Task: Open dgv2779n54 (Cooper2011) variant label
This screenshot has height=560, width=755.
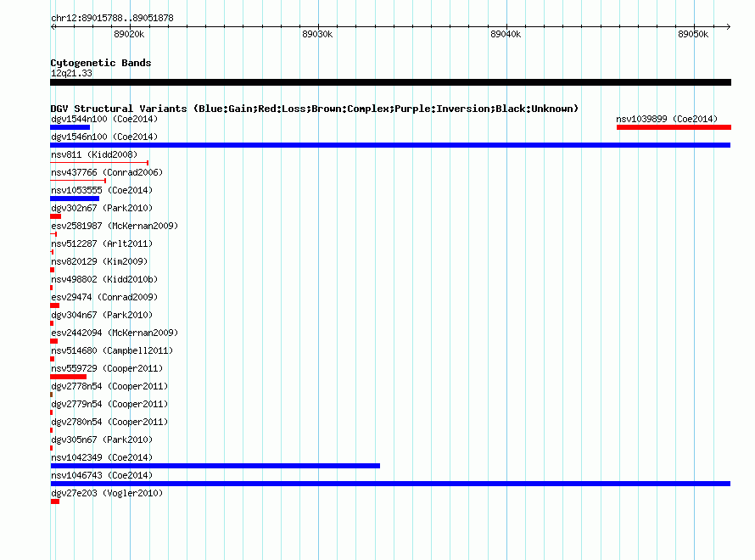Action: point(109,404)
